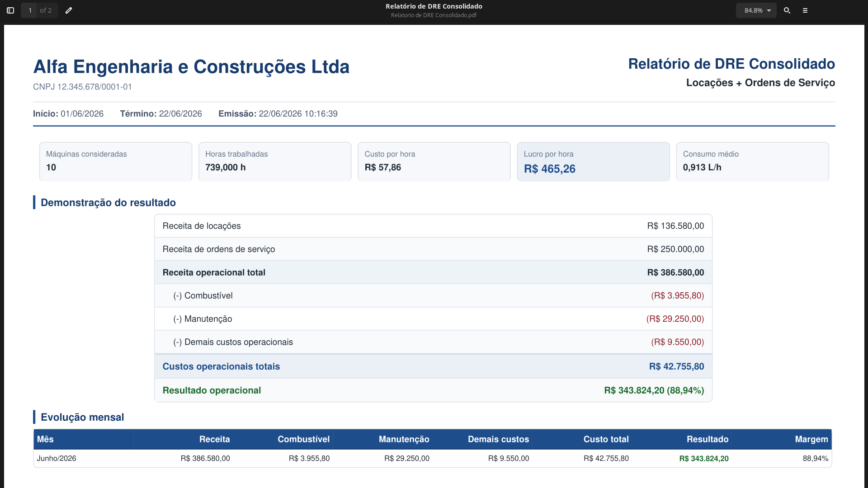
Task: Select the Receita de ordens de serviço label
Action: (x=219, y=249)
